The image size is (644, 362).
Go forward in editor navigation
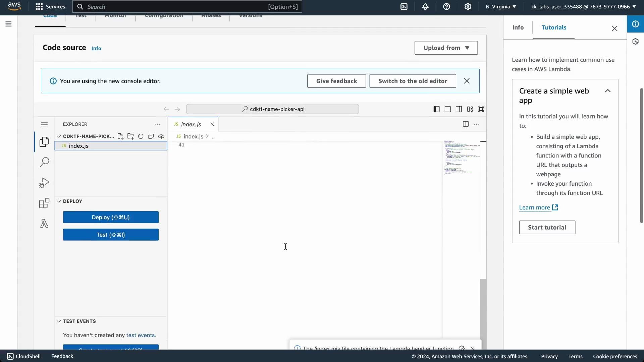coord(177,109)
